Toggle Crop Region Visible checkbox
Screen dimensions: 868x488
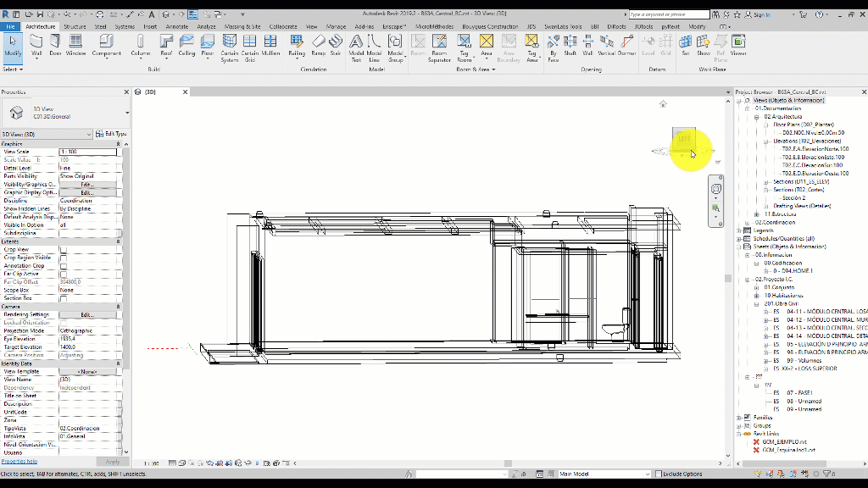click(x=63, y=258)
